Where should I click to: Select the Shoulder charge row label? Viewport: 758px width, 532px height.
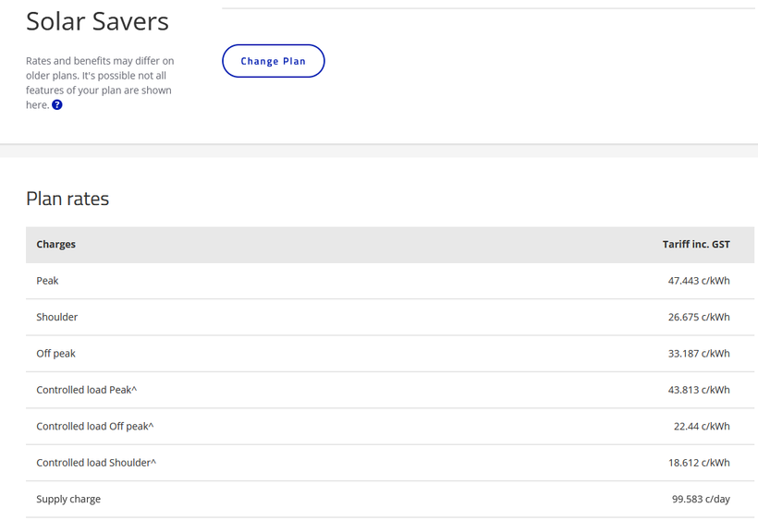(x=57, y=317)
